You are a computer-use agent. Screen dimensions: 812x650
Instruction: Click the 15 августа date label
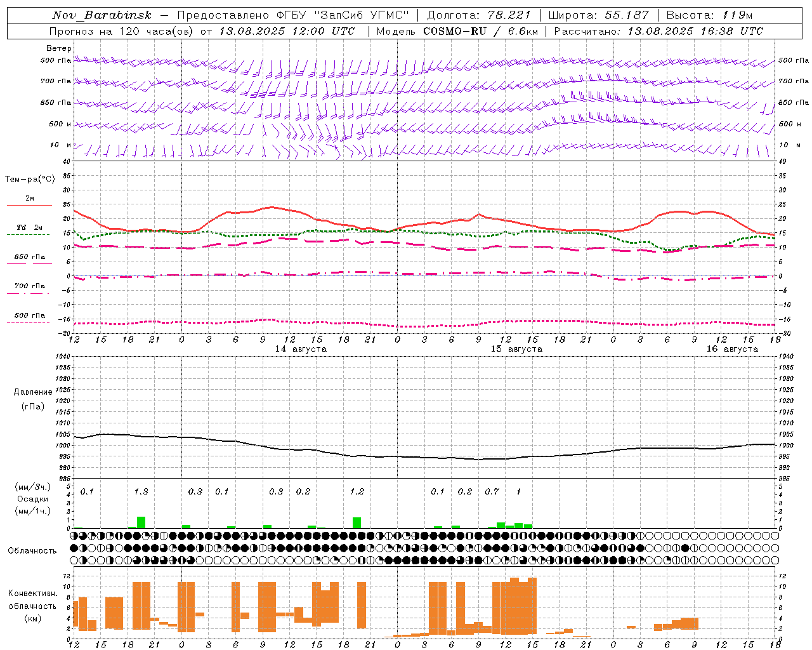point(516,349)
